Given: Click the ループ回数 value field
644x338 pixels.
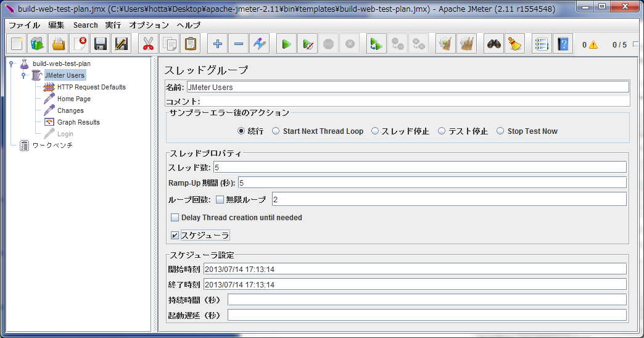Looking at the screenshot, I should pyautogui.click(x=449, y=199).
